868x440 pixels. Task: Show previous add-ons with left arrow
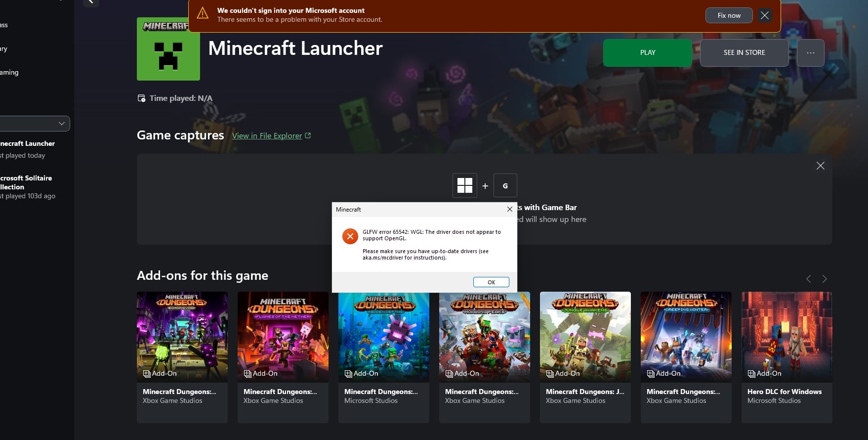coord(808,279)
